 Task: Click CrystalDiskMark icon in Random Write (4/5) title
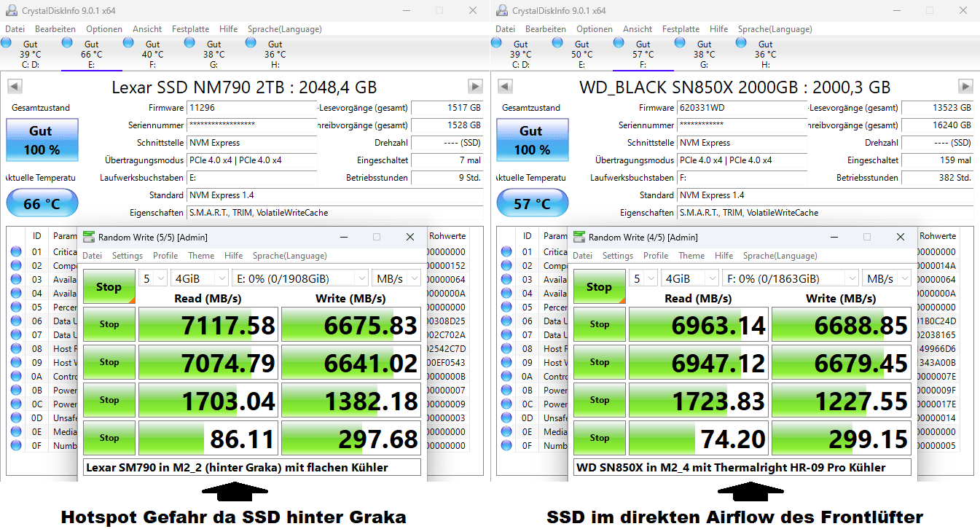point(579,237)
